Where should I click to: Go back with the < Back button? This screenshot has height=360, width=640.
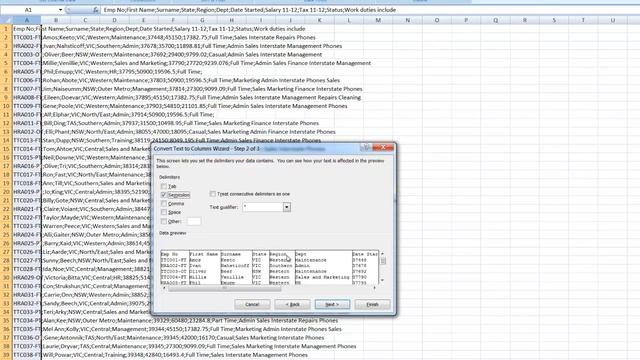292,304
